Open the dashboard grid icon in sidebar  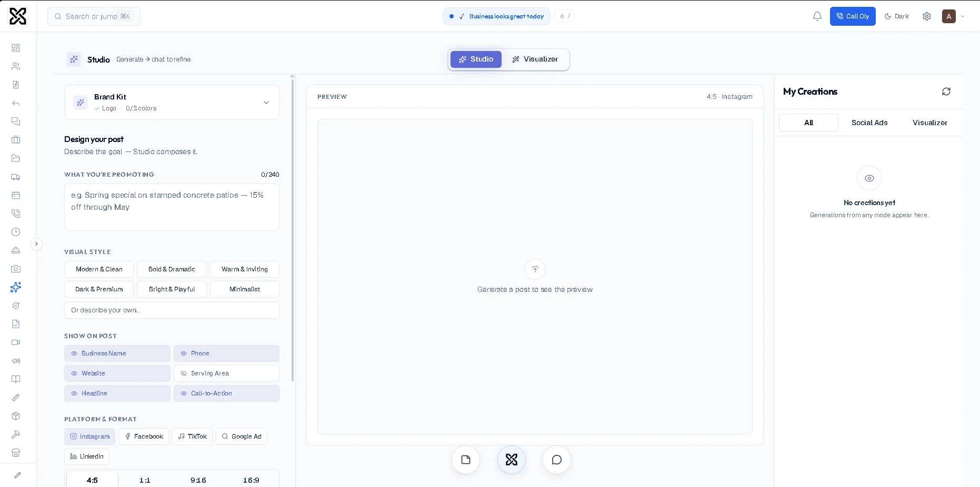(x=16, y=48)
